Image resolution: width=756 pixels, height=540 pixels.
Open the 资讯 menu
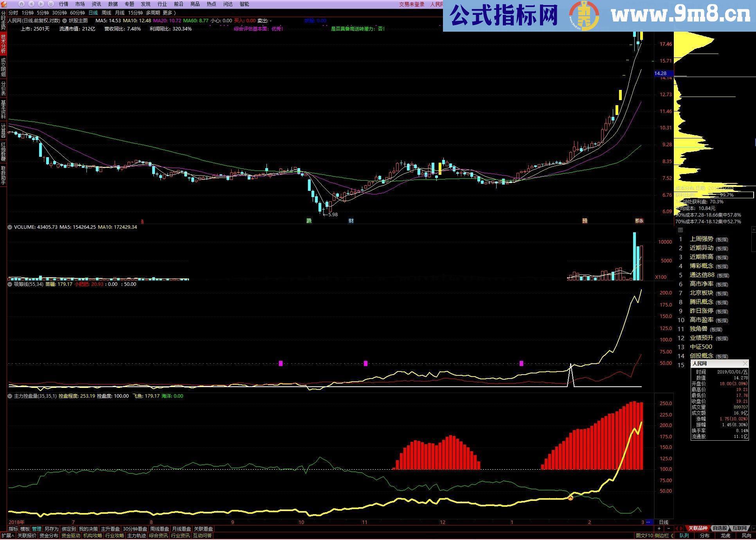[x=96, y=4]
